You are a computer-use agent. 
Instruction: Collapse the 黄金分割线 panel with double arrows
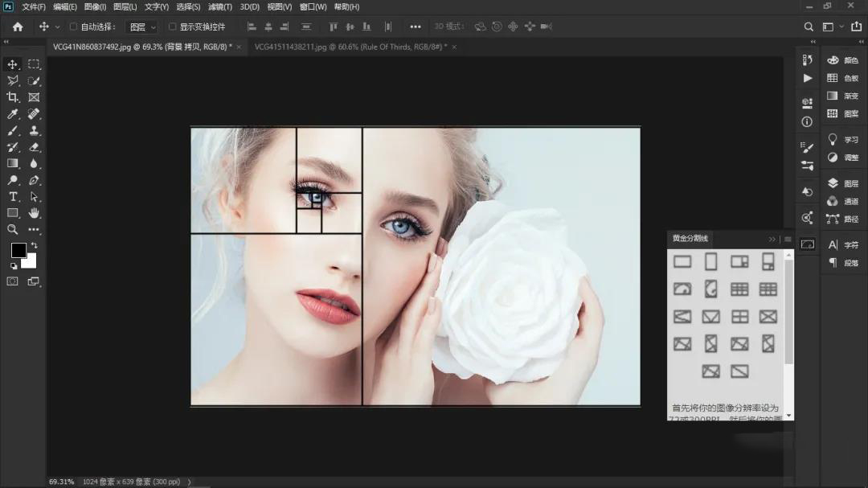(772, 240)
